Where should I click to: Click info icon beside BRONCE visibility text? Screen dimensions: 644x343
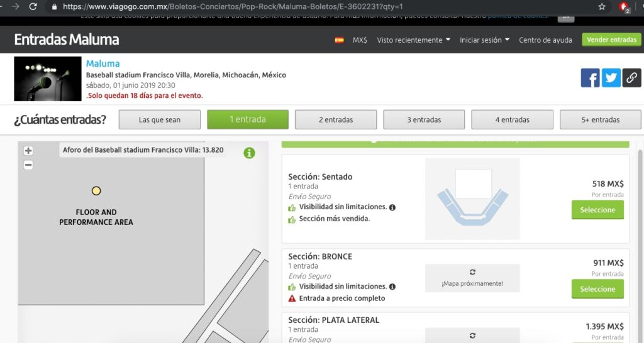pos(392,287)
